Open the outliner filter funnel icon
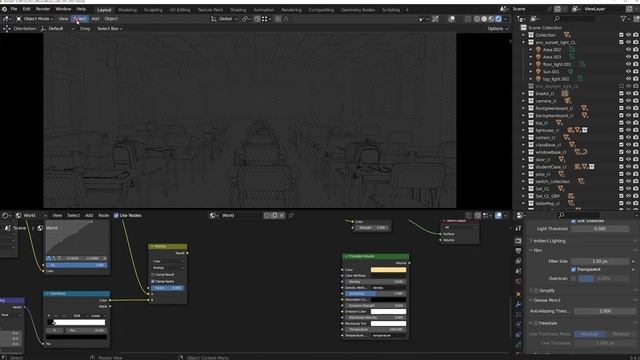Viewport: 640px width, 360px height. click(624, 19)
